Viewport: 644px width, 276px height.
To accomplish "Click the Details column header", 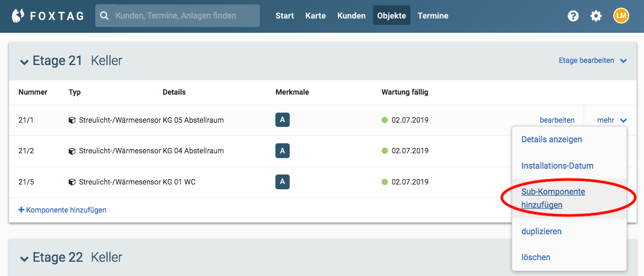I will point(174,92).
